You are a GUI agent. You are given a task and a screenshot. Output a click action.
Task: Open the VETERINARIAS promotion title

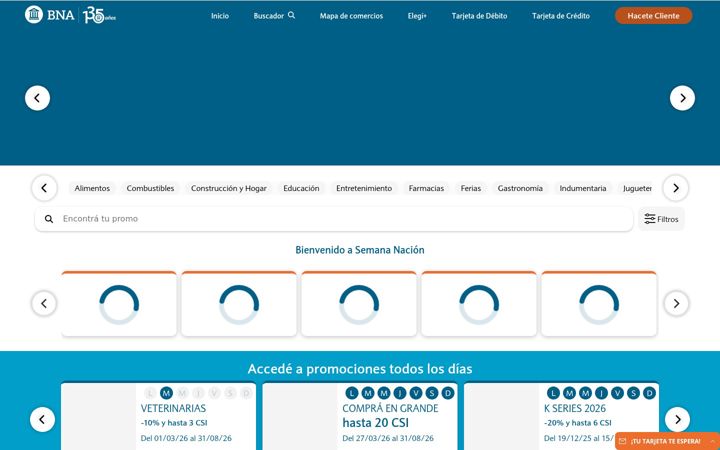[x=173, y=408]
